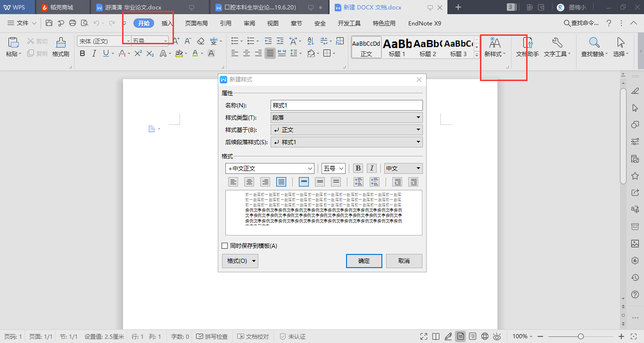Open the 样式基于(B) dropdown
644x343 pixels.
tap(347, 130)
